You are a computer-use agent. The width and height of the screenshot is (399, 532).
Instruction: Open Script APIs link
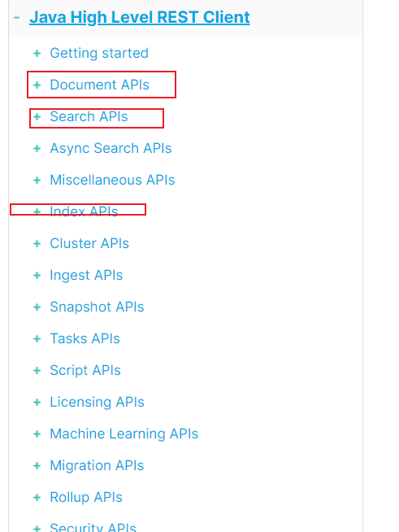point(85,370)
